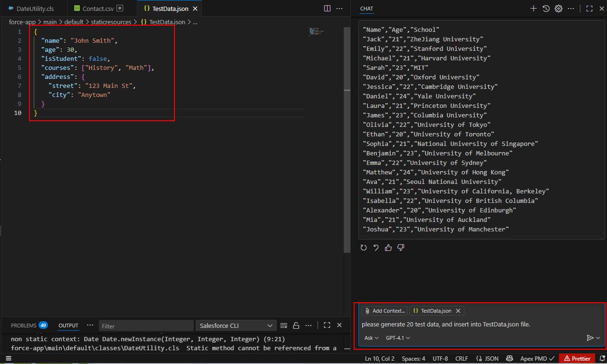Screen dimensions: 607x364
Task: Toggle output scroll lock icon
Action: [296, 326]
